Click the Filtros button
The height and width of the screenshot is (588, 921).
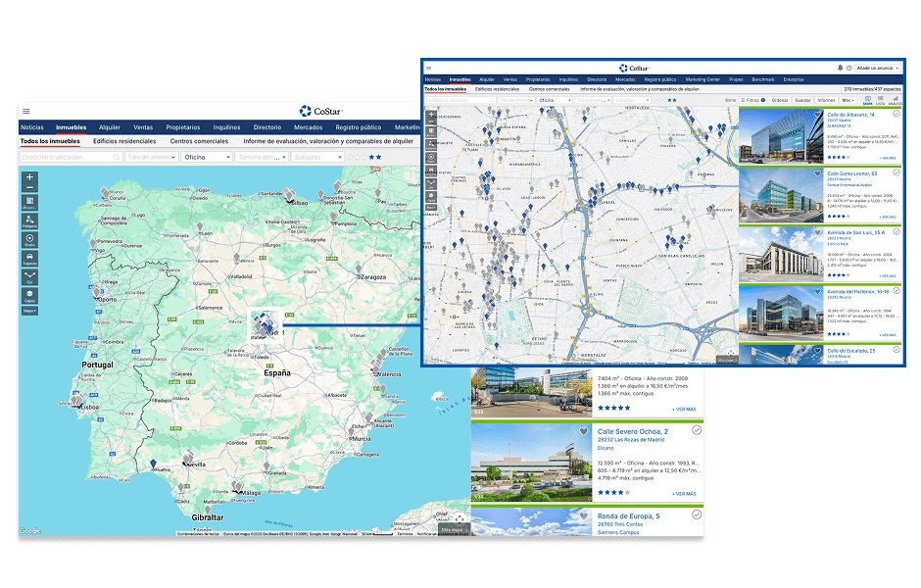[752, 100]
